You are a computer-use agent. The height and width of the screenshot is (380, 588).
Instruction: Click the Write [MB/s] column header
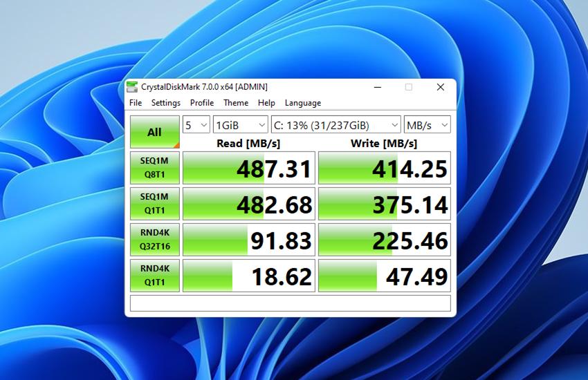click(384, 143)
